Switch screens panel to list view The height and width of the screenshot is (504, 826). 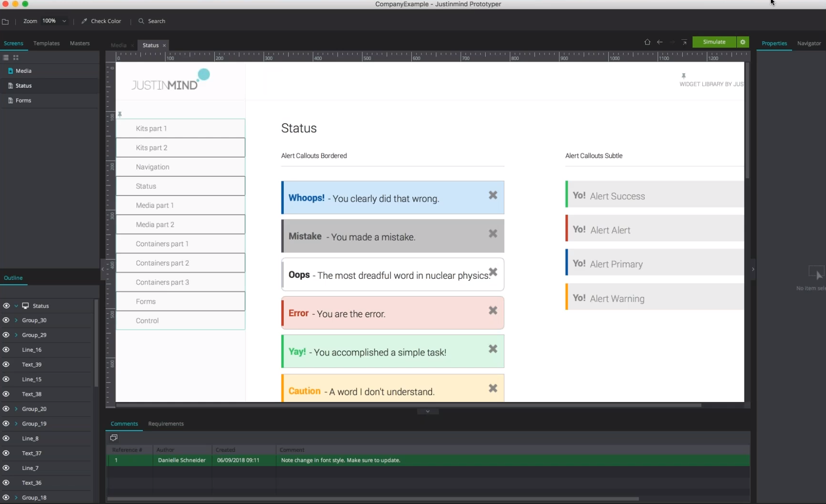(x=6, y=57)
